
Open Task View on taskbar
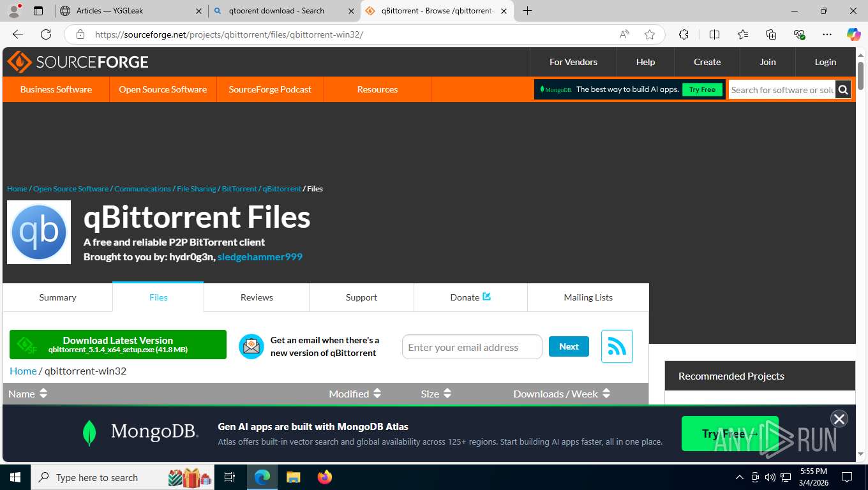pos(230,477)
